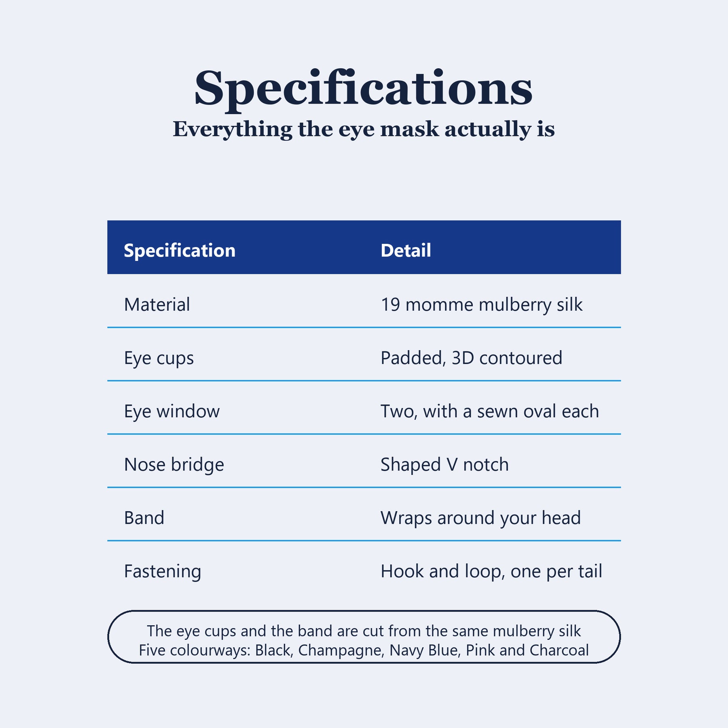Click the word Champagne in the footnote
Image resolution: width=728 pixels, height=728 pixels.
coord(341,650)
